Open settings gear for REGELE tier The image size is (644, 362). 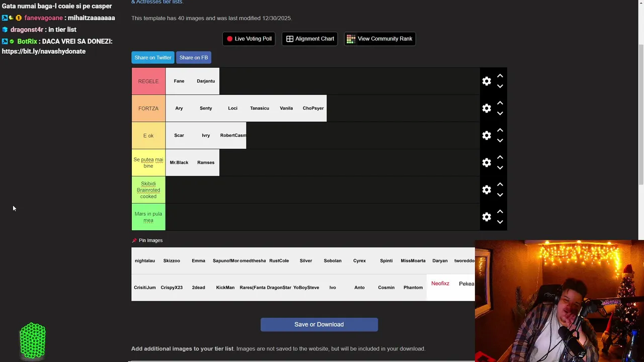pyautogui.click(x=487, y=81)
